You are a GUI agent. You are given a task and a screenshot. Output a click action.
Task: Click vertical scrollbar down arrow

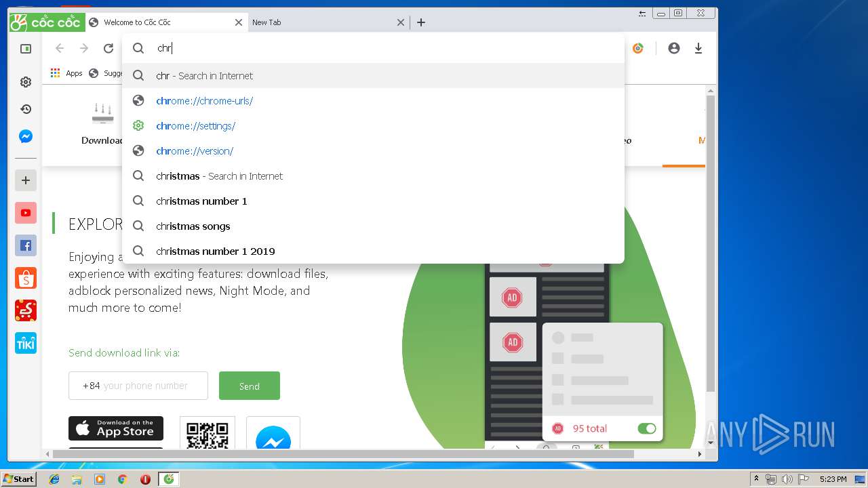711,443
